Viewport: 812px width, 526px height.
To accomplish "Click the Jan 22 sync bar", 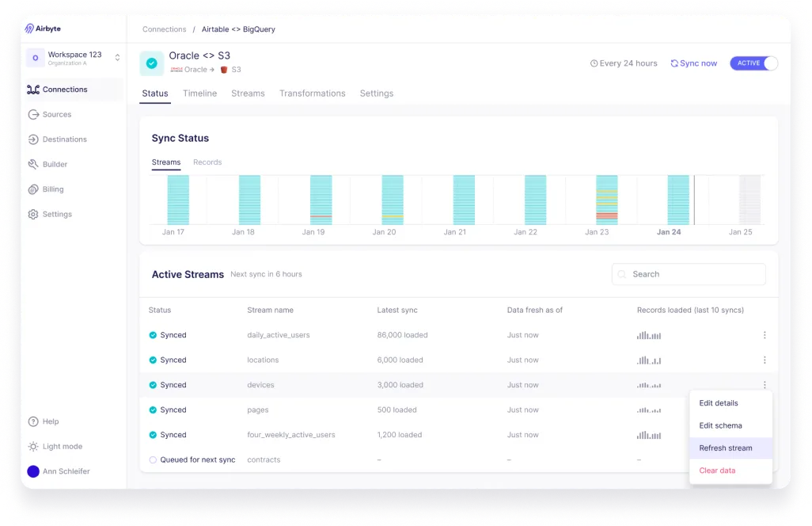I will [x=536, y=200].
